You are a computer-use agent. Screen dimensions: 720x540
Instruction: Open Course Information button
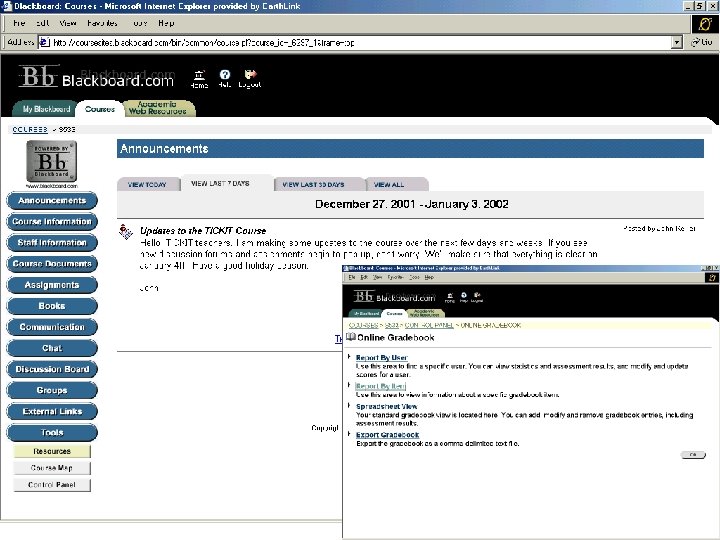coord(52,222)
